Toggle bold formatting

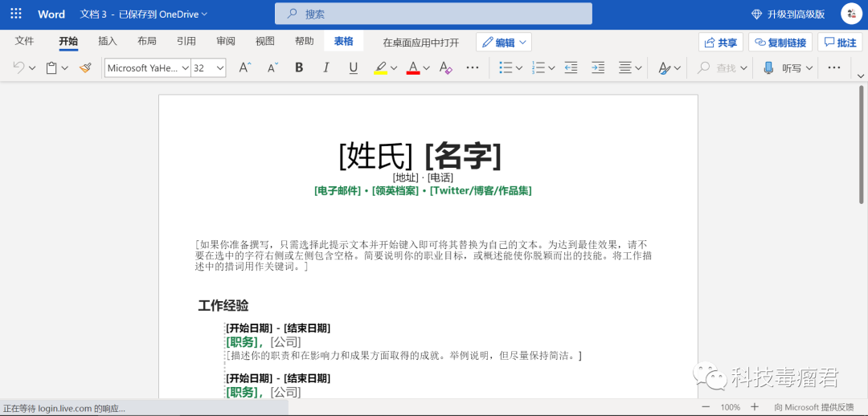[x=299, y=67]
